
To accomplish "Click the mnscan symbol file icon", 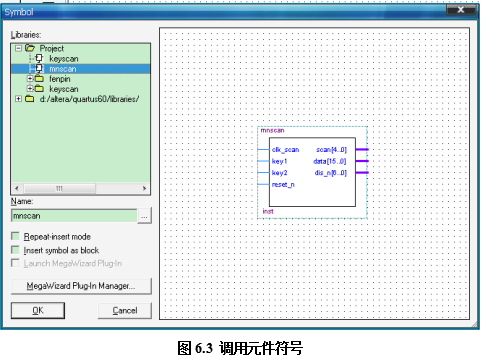I will click(x=39, y=68).
